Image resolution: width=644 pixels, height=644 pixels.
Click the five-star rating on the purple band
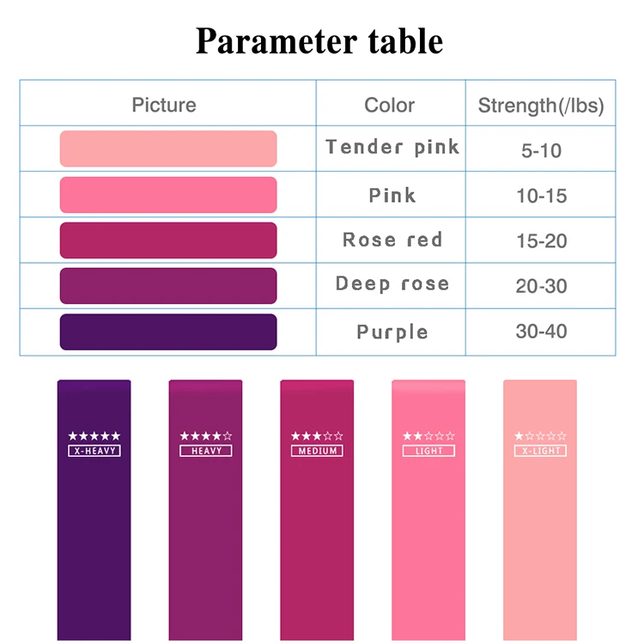(94, 436)
